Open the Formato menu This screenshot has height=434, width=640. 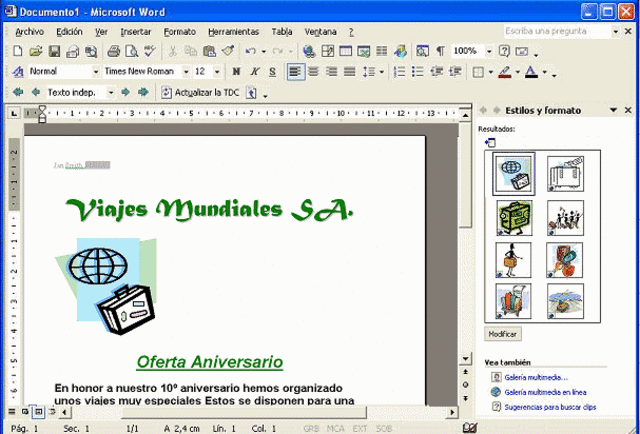[x=180, y=32]
